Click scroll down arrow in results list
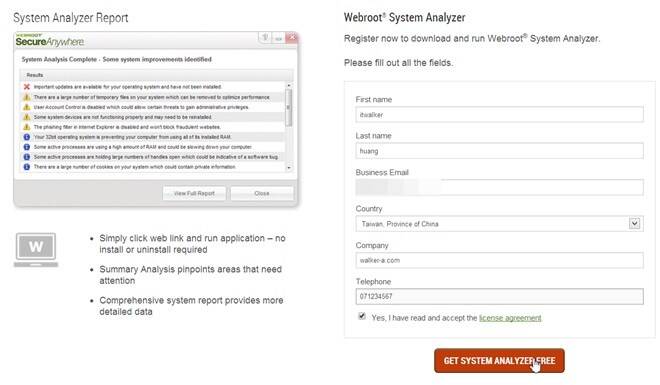Screen dimensions: 660x385 pos(289,167)
